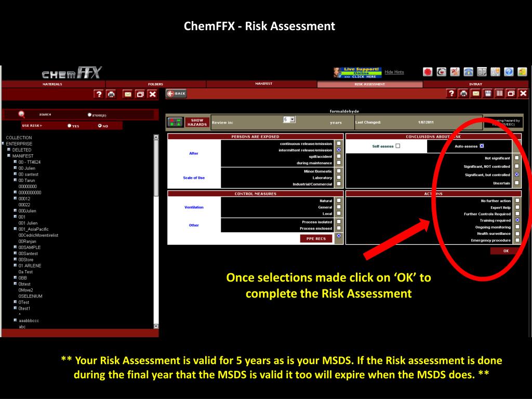Screen dimensions: 532x399
Task: Expand the 01 ARLENE folder
Action: pyautogui.click(x=15, y=265)
